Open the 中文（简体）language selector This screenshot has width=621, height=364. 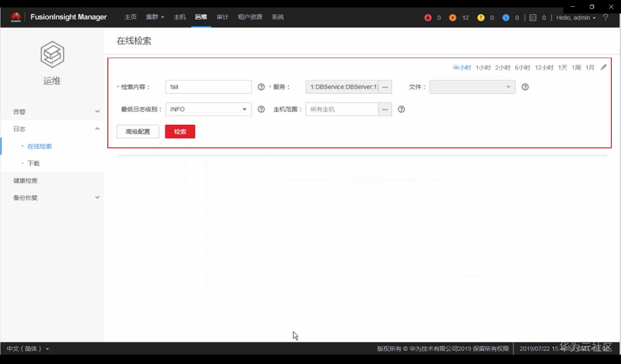point(25,349)
